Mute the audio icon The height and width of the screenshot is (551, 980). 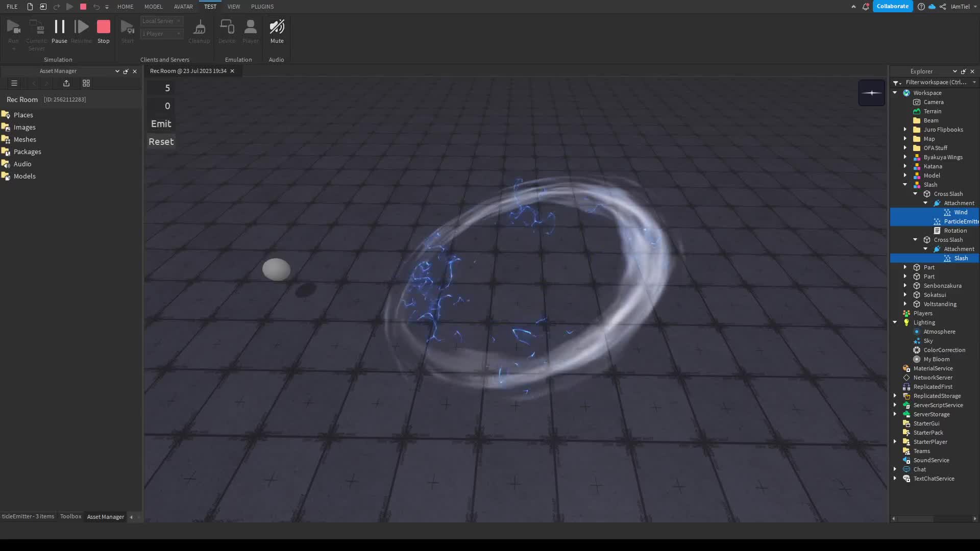277,30
